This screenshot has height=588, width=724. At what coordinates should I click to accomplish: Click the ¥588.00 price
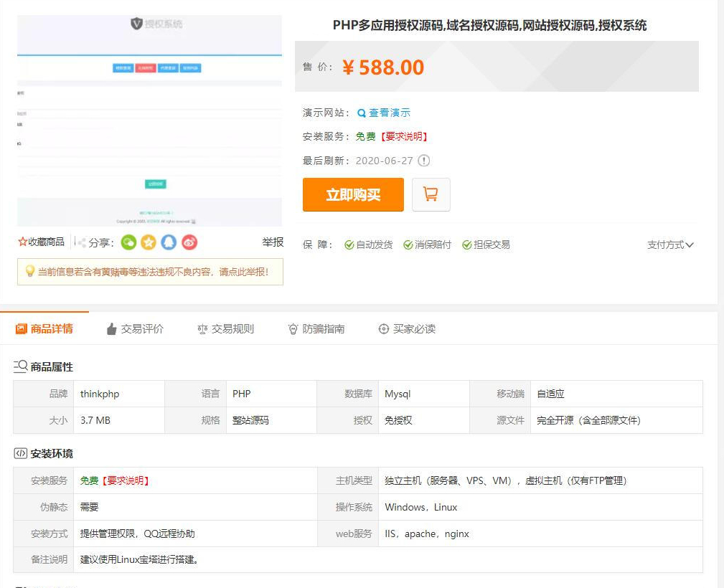coord(382,67)
